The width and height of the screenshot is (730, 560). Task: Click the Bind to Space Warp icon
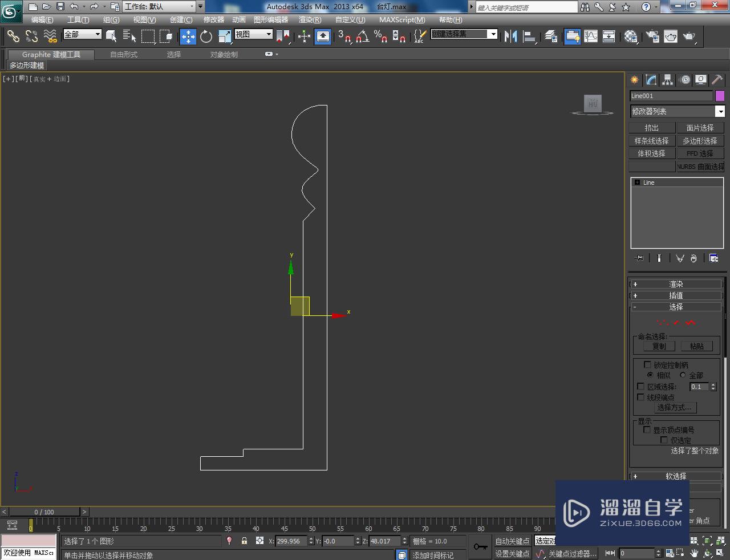point(50,36)
